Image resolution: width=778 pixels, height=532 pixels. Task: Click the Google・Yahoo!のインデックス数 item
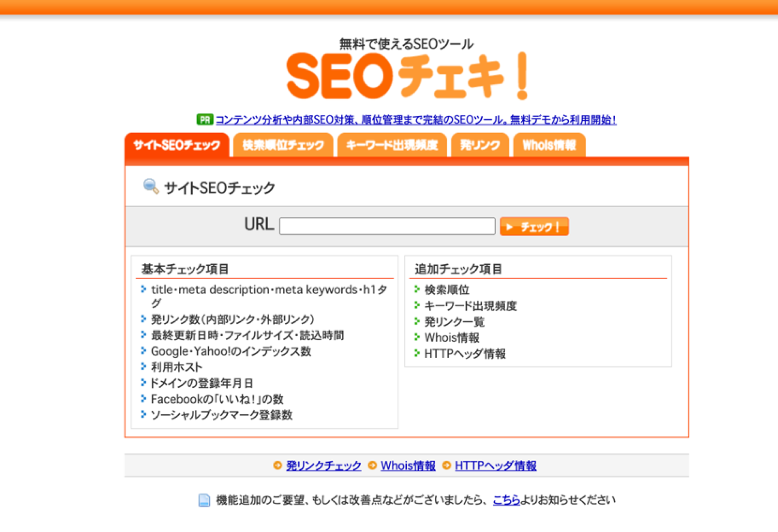pos(231,351)
